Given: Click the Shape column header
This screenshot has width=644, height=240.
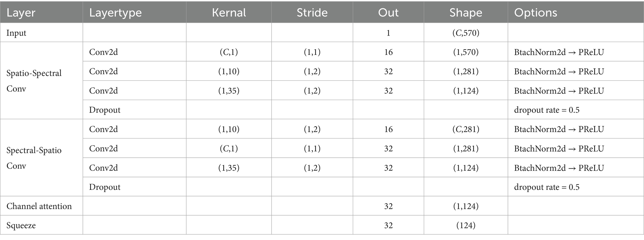Looking at the screenshot, I should [466, 12].
